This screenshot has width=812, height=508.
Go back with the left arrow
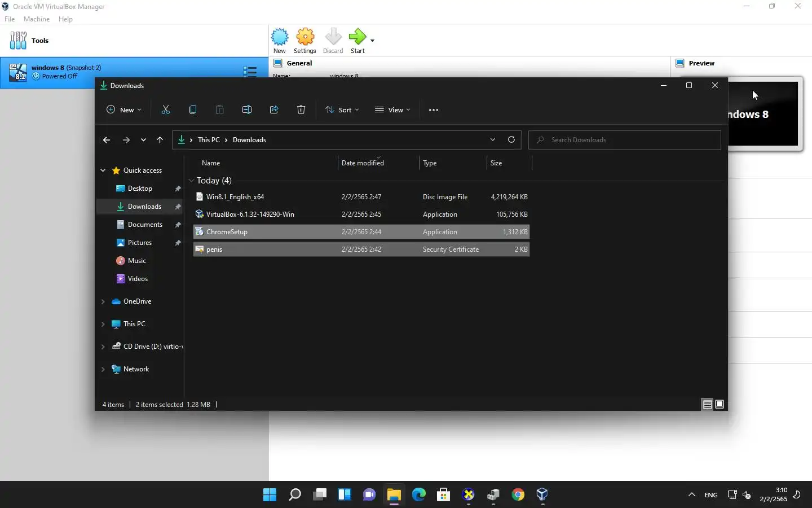point(107,140)
